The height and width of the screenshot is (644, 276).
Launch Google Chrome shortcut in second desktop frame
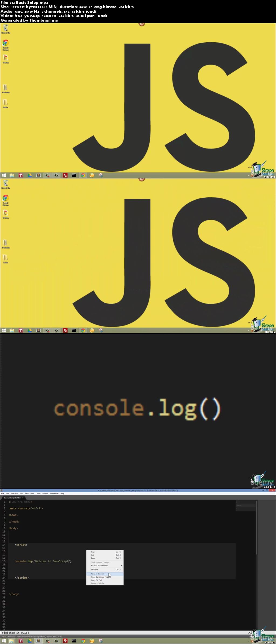[x=6, y=200]
